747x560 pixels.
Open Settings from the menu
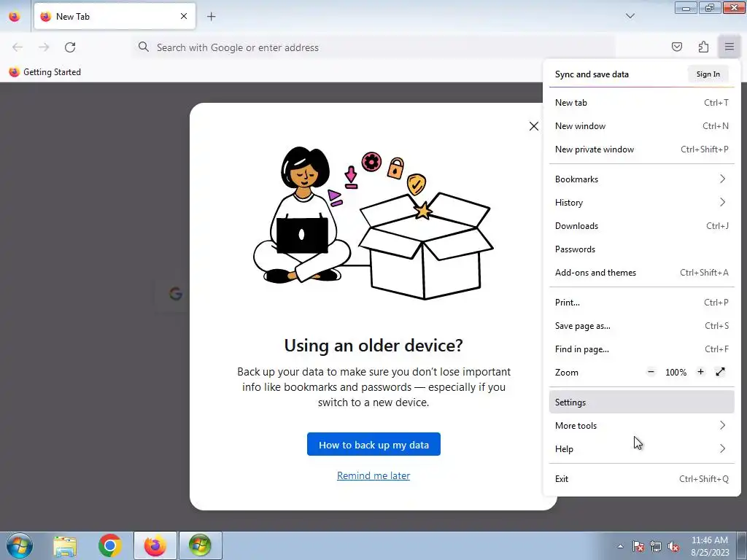point(641,402)
